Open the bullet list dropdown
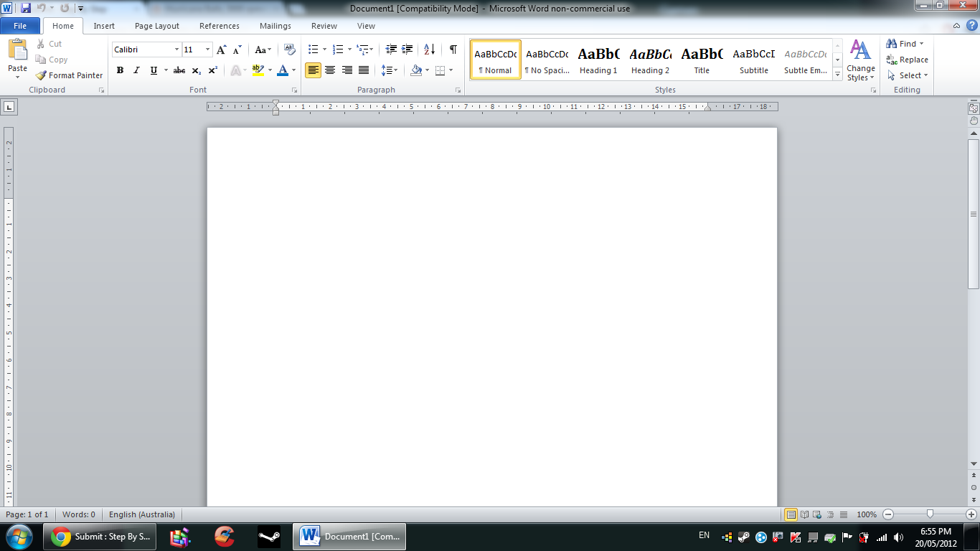 tap(323, 49)
